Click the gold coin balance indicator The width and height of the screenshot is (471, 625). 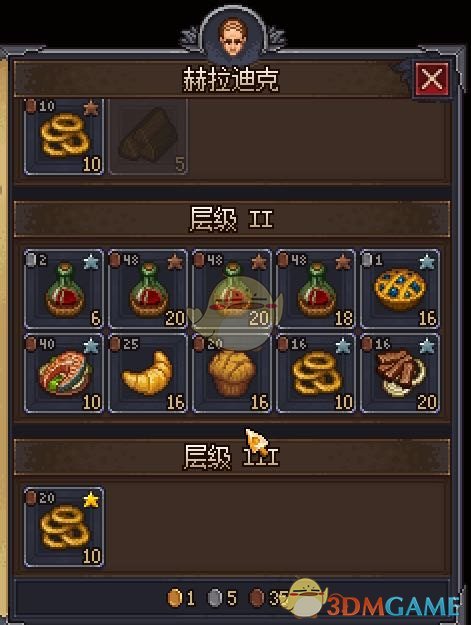181,598
